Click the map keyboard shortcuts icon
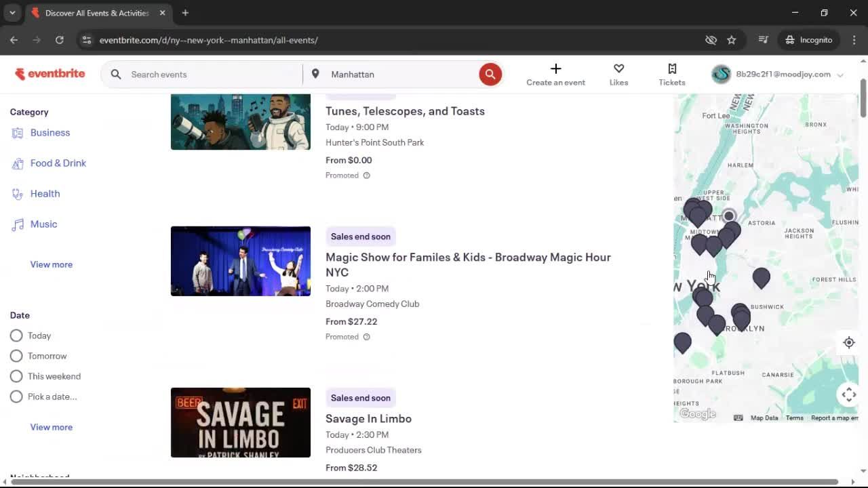The height and width of the screenshot is (488, 868). (738, 418)
